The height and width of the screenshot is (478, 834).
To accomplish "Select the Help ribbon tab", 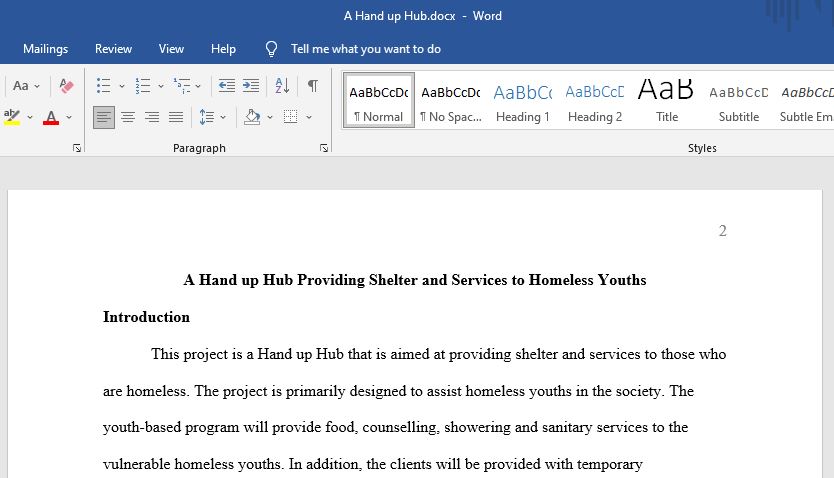I will 223,49.
